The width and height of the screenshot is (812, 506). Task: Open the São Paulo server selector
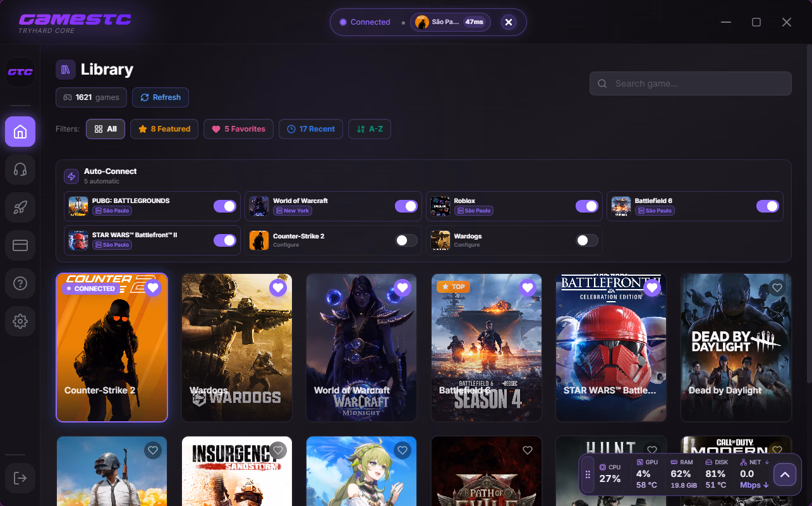[x=451, y=22]
